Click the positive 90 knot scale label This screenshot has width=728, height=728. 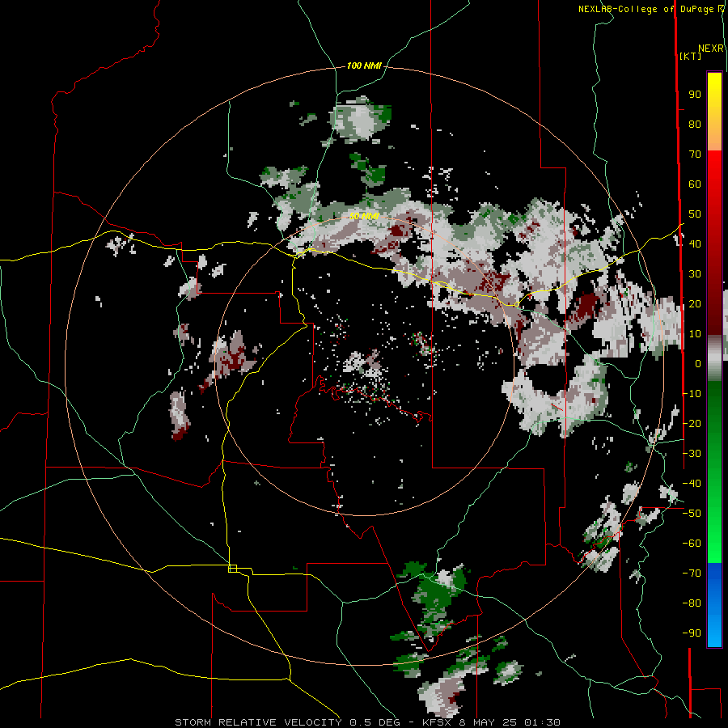pos(695,95)
